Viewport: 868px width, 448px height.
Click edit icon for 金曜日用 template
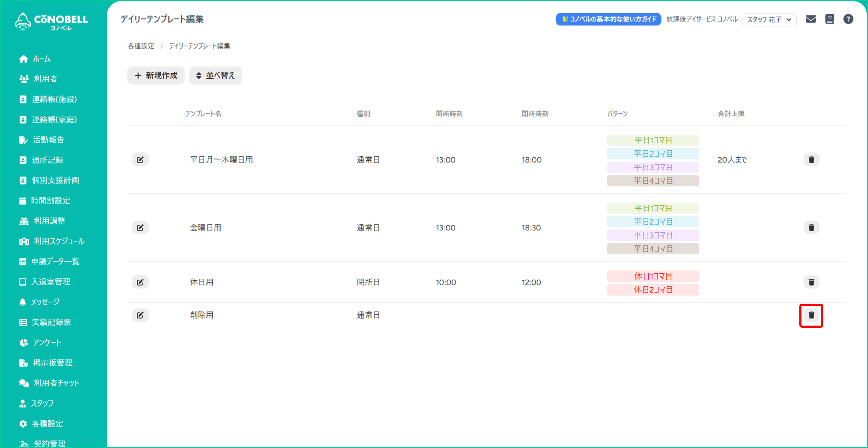pos(140,228)
